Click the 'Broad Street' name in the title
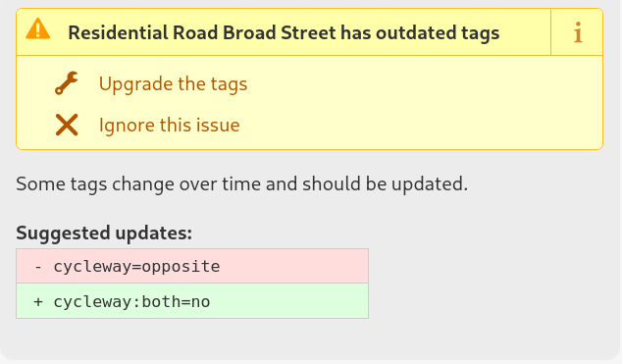622x364 pixels. 280,32
